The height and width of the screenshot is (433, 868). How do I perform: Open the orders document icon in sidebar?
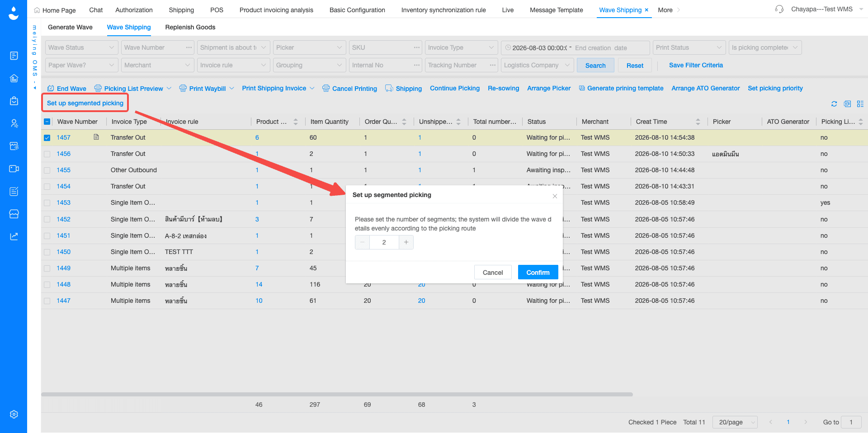[x=14, y=56]
